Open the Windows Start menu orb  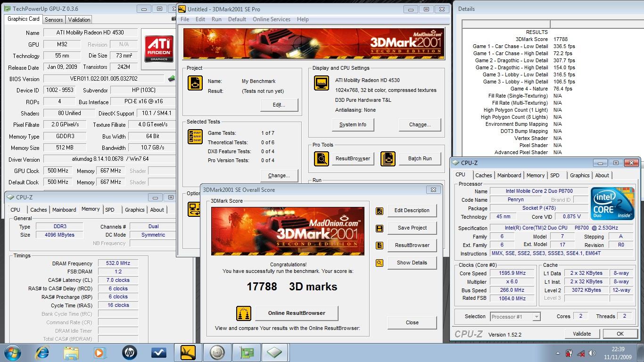pos(13,353)
